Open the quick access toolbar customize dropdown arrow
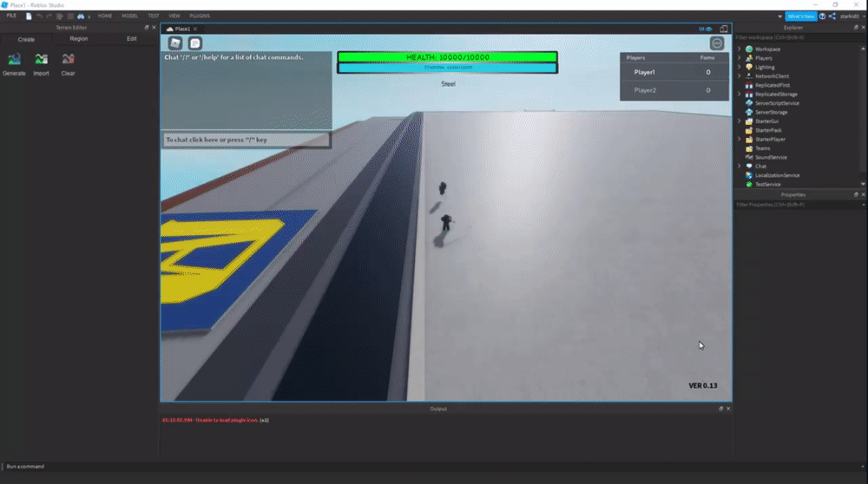868x484 pixels. [x=89, y=16]
